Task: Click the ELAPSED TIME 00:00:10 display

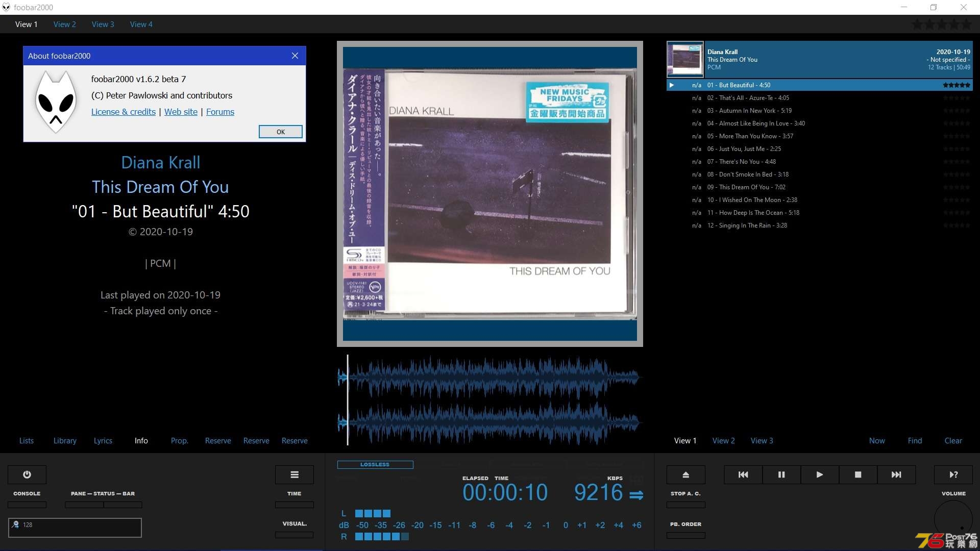Action: click(x=505, y=493)
